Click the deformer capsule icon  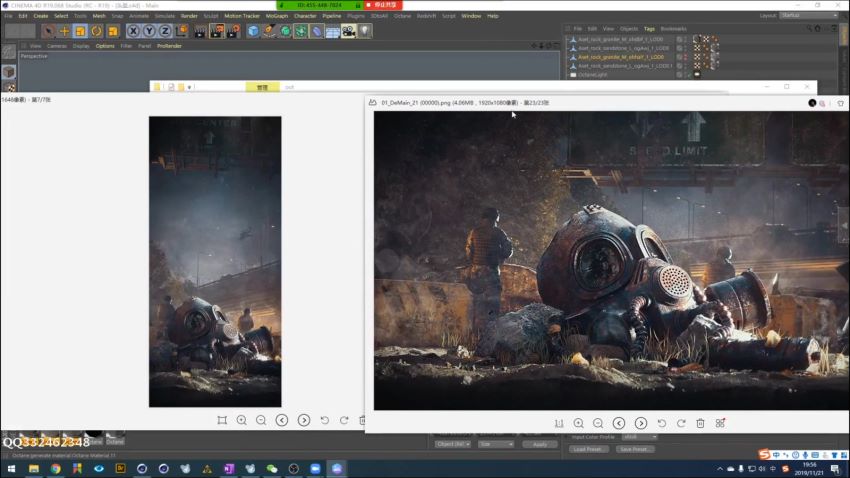[x=317, y=31]
